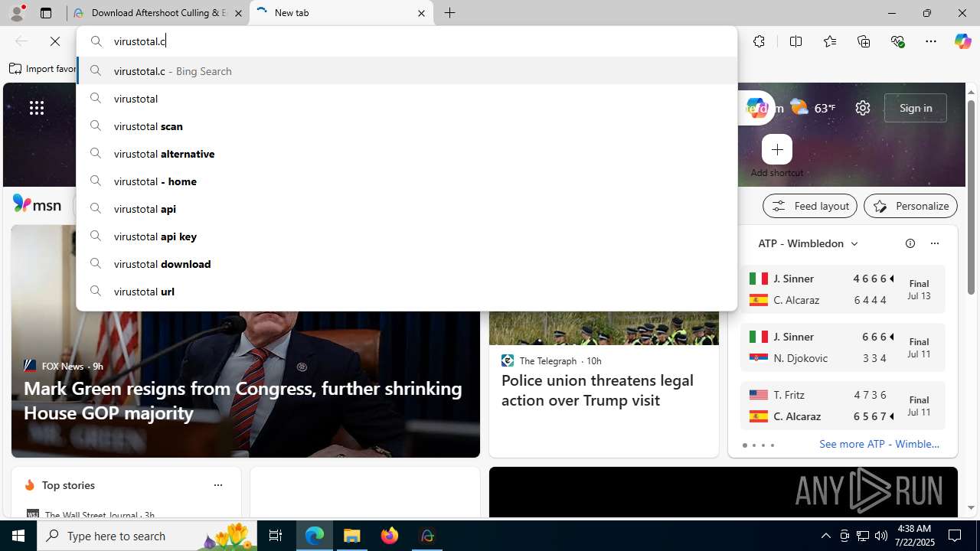Click the Top stories heading
Image resolution: width=980 pixels, height=551 pixels.
pyautogui.click(x=68, y=485)
